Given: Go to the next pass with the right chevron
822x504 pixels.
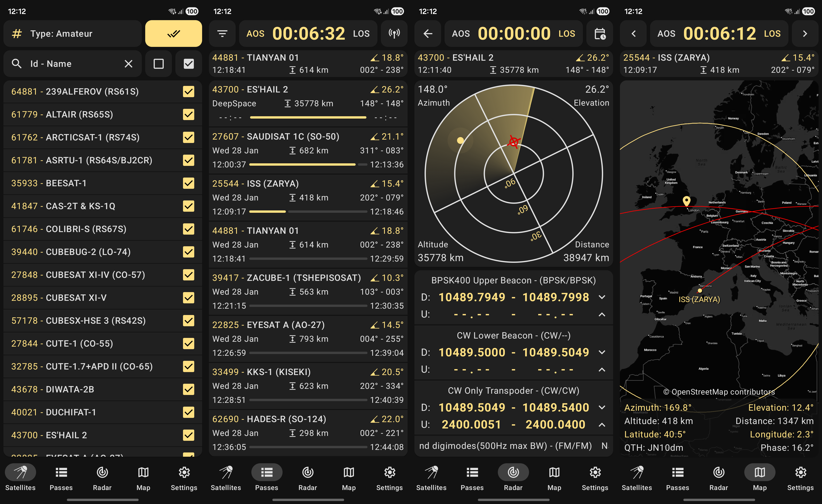Looking at the screenshot, I should point(805,34).
